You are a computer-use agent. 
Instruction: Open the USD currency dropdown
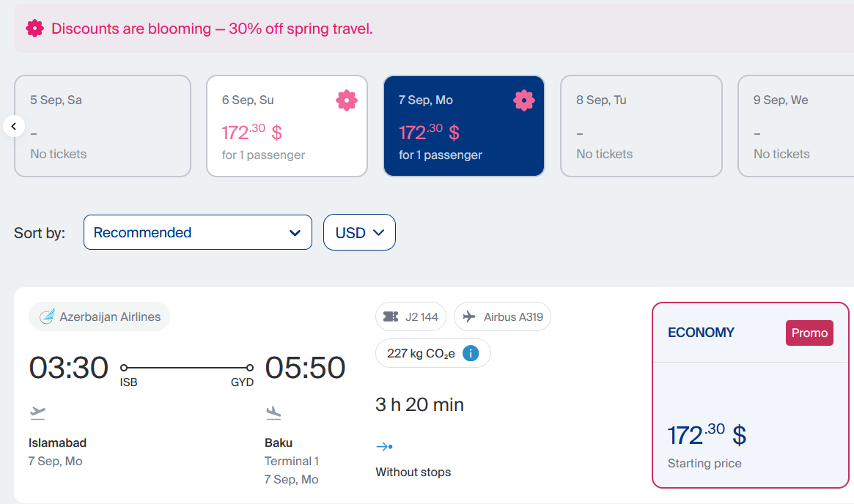coord(359,232)
